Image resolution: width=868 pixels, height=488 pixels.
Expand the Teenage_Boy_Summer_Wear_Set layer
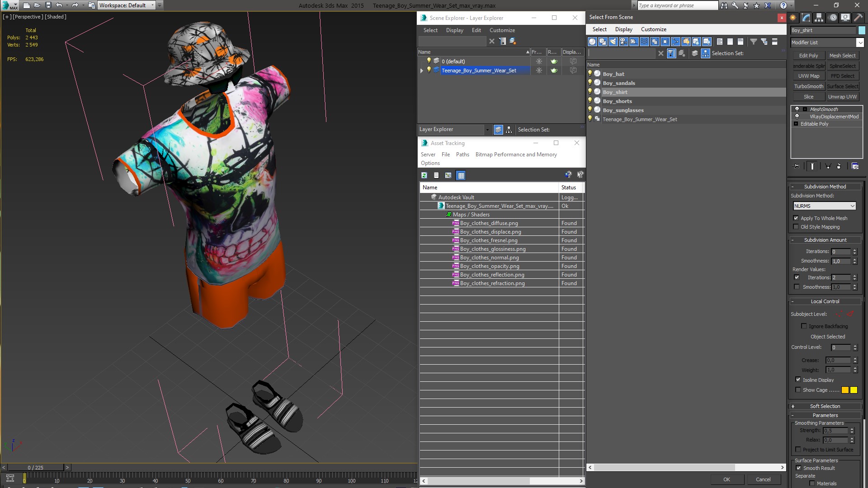click(422, 70)
